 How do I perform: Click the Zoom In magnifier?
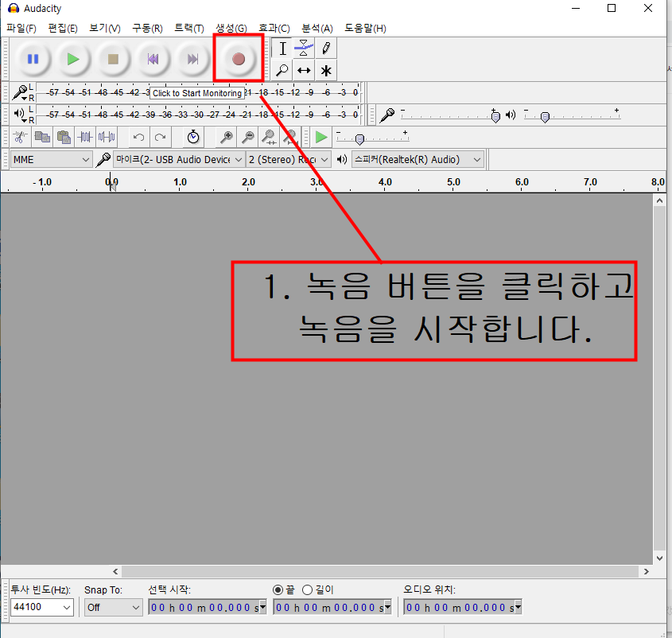pyautogui.click(x=227, y=137)
